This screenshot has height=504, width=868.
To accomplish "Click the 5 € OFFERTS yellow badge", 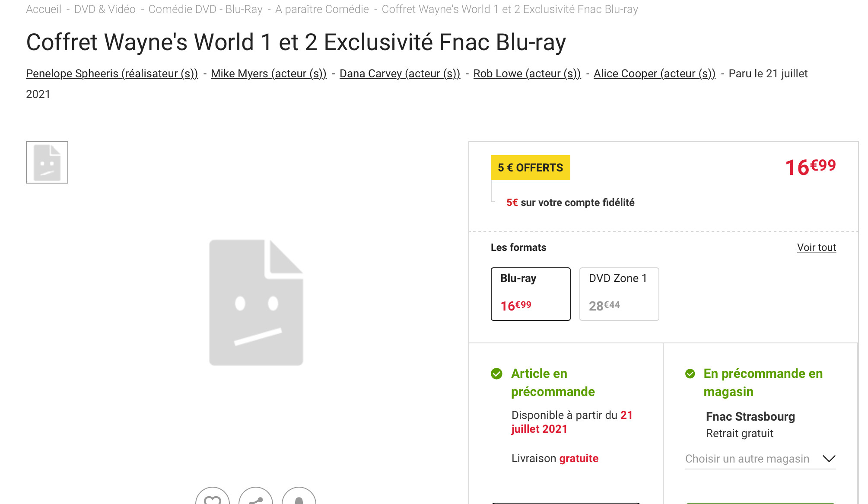I will [531, 168].
